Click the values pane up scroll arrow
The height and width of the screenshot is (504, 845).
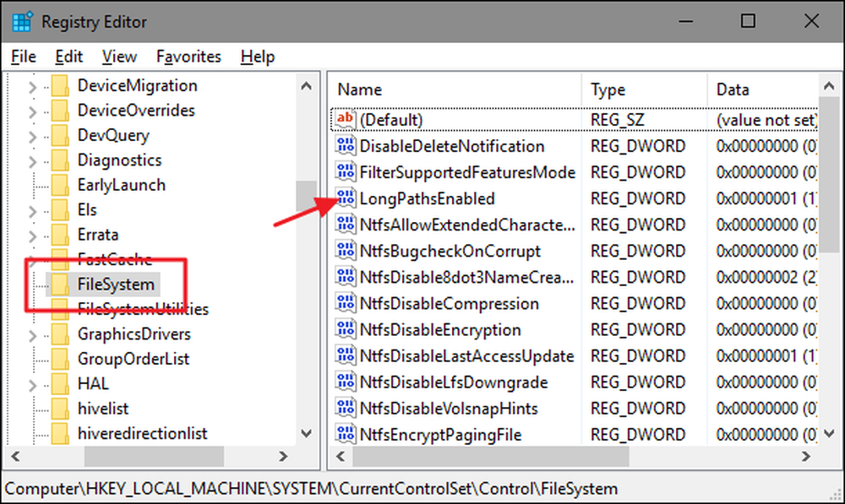[x=830, y=85]
